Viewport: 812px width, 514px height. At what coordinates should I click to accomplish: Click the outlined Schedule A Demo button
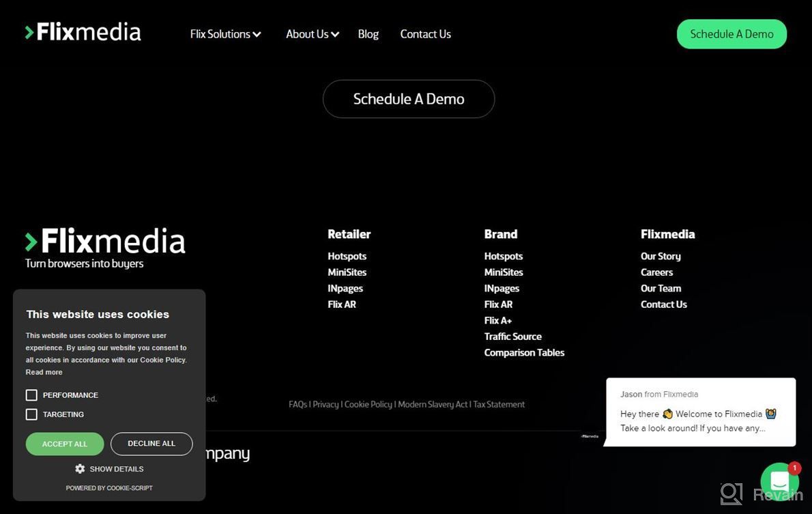tap(409, 99)
